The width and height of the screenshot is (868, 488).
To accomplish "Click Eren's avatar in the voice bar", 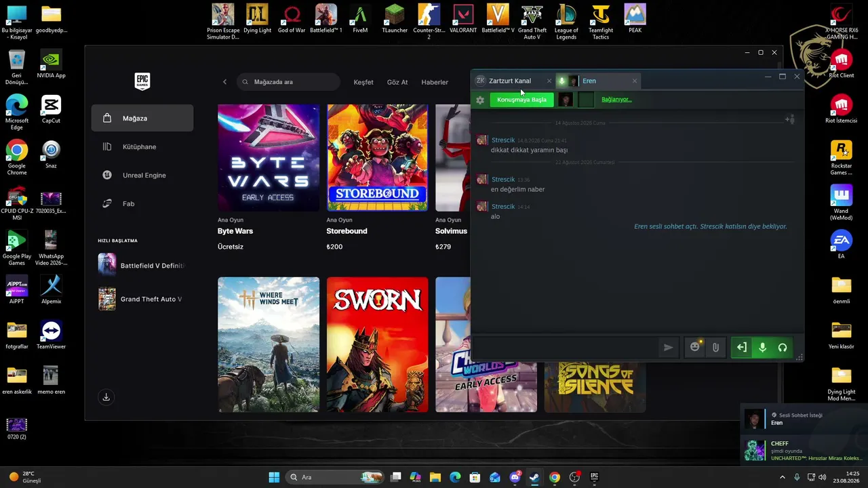I will point(565,100).
